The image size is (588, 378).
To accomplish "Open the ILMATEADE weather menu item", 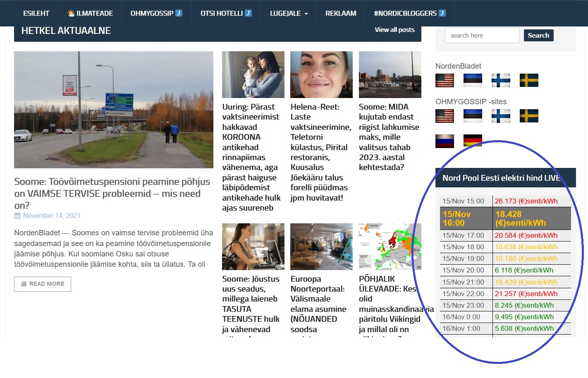I will point(90,13).
